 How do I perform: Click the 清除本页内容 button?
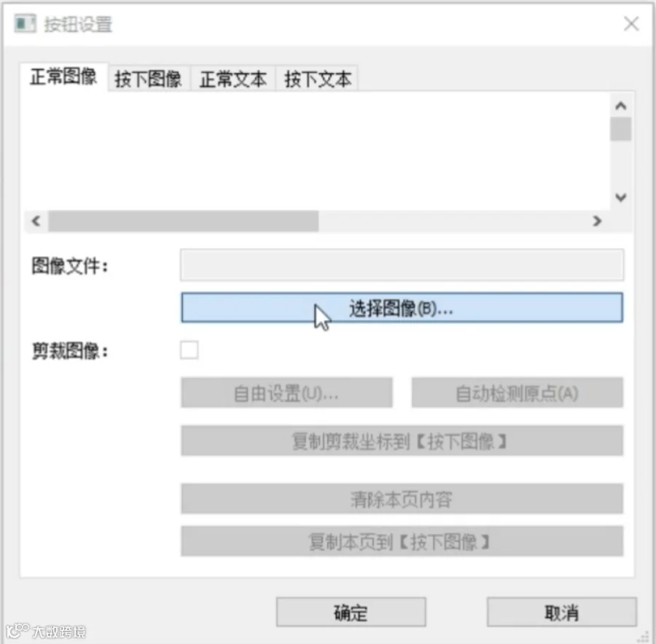pyautogui.click(x=402, y=499)
